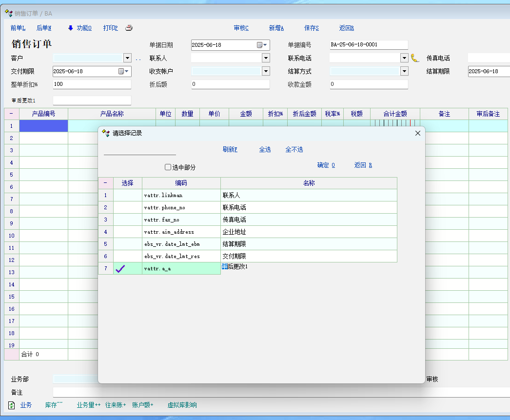This screenshot has width=510, height=420.
Task: Click the blue down-arrow 功能 icon
Action: tap(71, 28)
